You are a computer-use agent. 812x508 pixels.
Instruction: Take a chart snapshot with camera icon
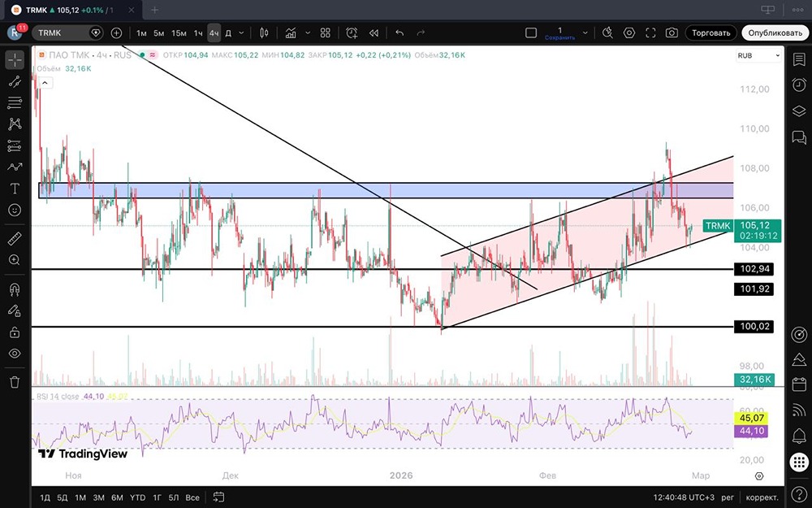672,33
